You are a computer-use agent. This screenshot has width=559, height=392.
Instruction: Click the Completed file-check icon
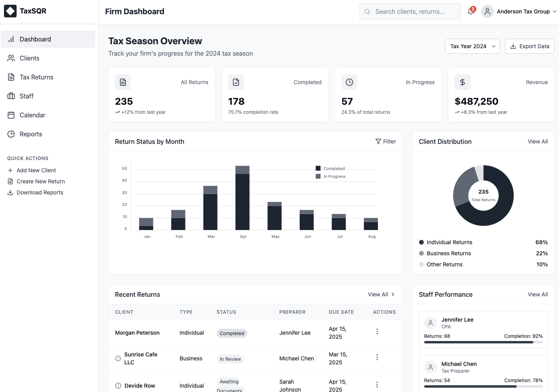click(236, 82)
